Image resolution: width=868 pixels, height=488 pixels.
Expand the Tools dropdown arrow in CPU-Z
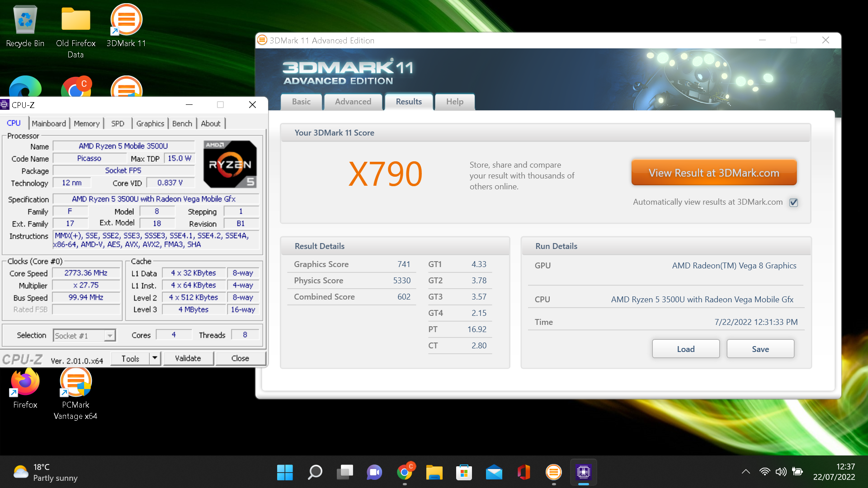(x=155, y=358)
